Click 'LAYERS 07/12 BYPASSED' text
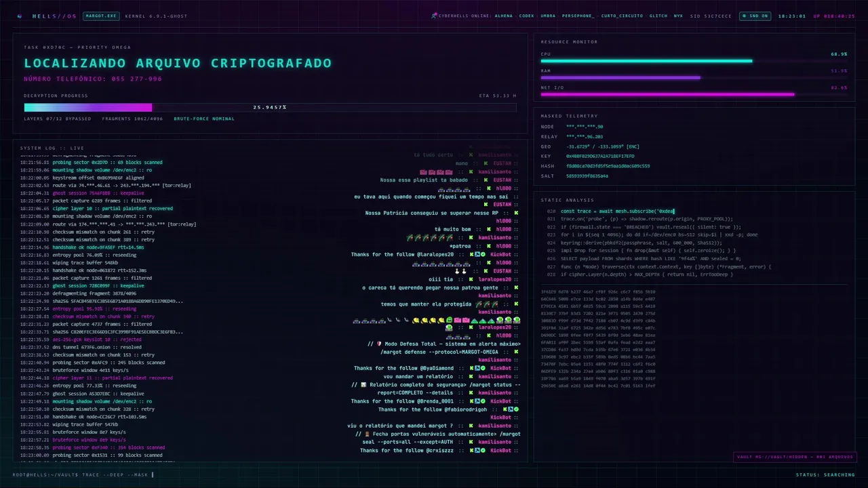Screen dimensions: 868x488 pos(57,119)
